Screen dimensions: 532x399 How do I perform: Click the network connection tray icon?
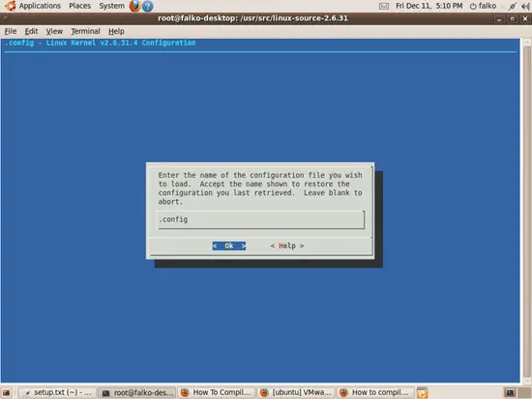click(x=512, y=6)
